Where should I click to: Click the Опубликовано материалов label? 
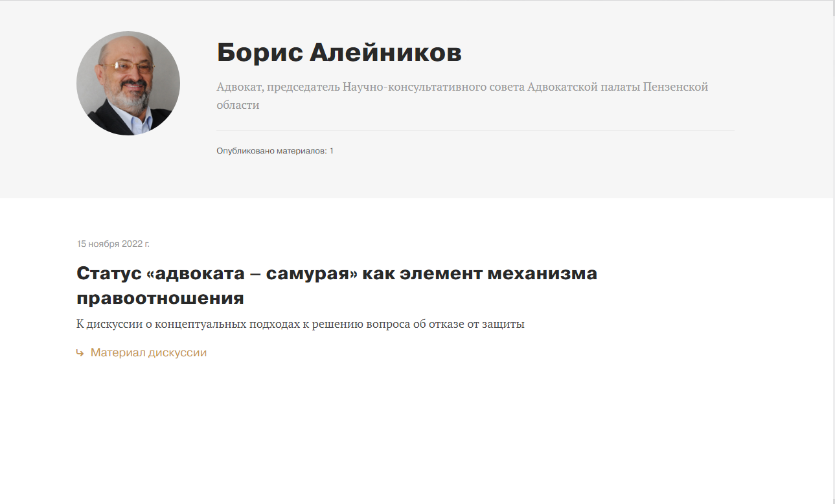(271, 151)
